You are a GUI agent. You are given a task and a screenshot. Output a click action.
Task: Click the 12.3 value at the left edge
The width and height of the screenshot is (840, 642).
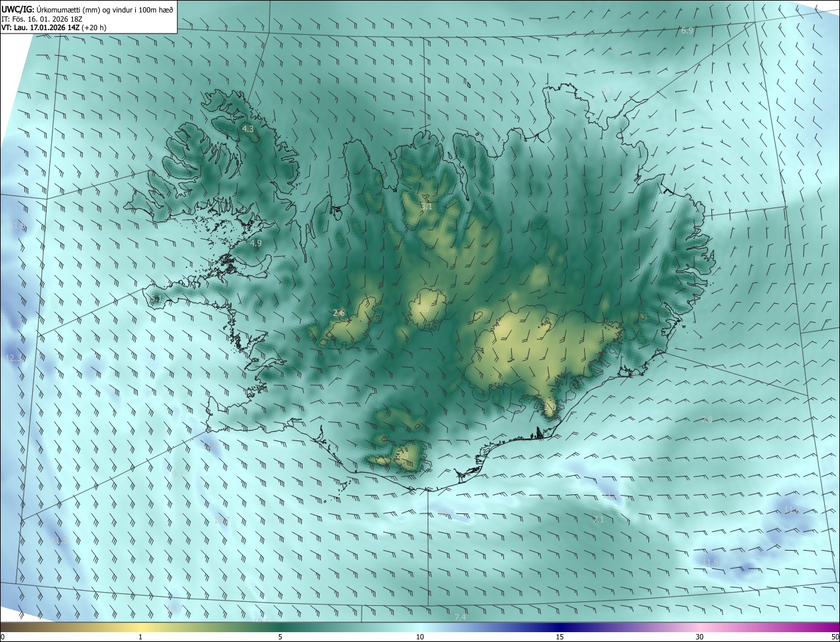tap(13, 358)
